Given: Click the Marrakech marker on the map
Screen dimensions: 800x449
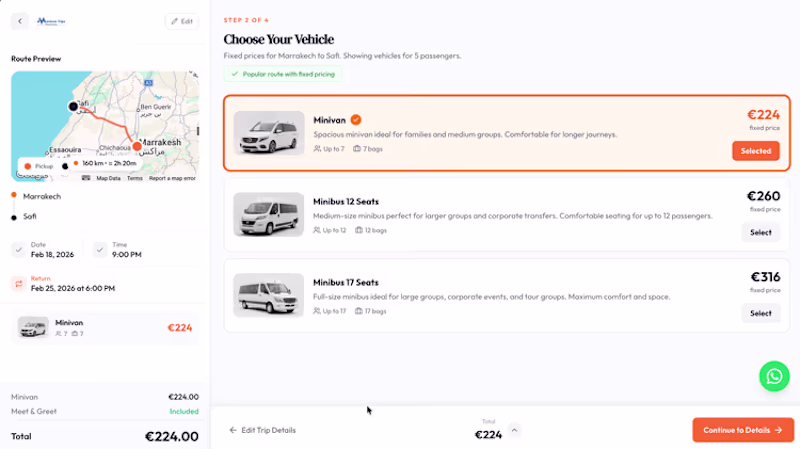Looking at the screenshot, I should (137, 146).
